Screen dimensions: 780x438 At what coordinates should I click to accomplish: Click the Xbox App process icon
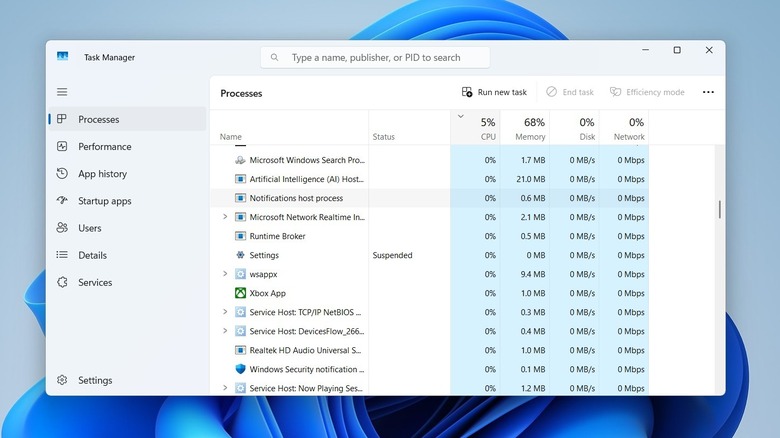(x=240, y=293)
